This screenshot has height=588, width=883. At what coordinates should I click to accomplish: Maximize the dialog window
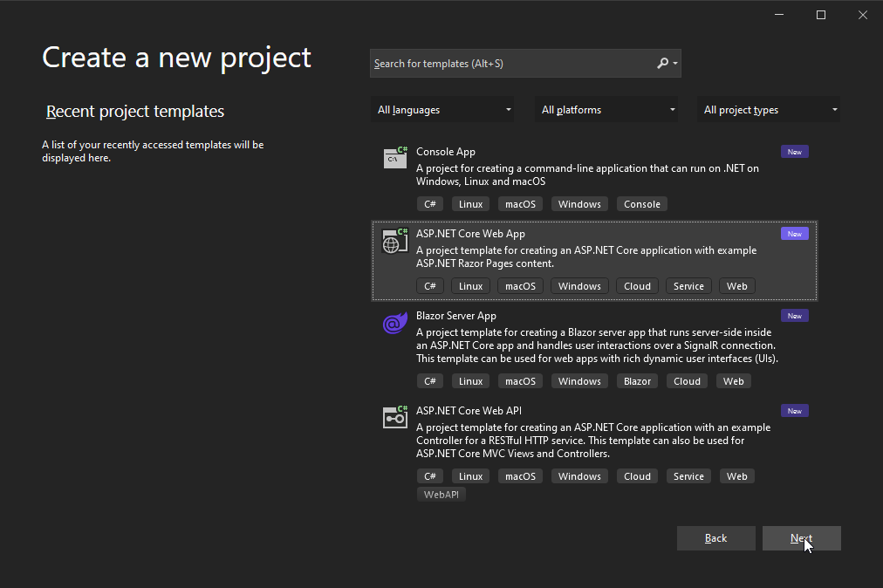click(x=821, y=15)
